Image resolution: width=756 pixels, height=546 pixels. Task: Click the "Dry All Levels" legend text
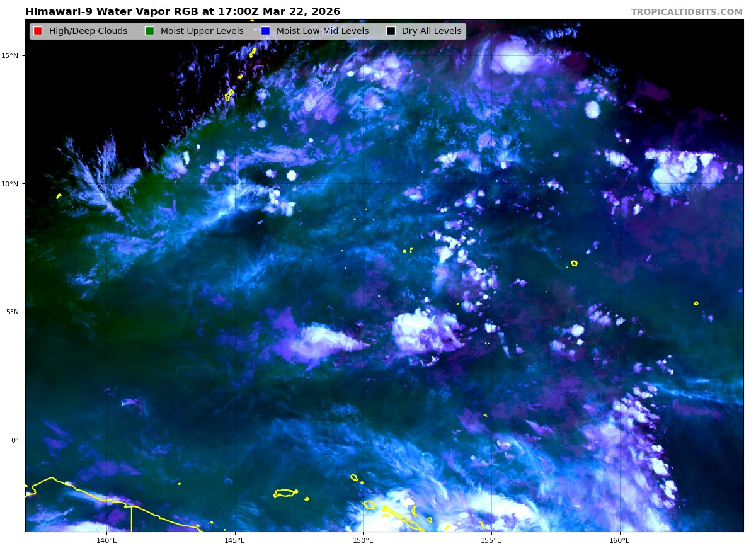tap(432, 31)
